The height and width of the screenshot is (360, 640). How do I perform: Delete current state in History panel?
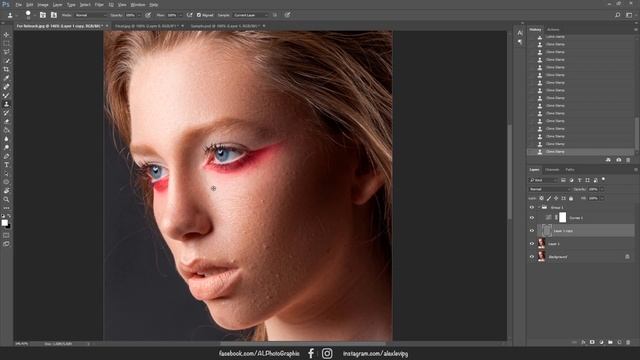coord(628,160)
